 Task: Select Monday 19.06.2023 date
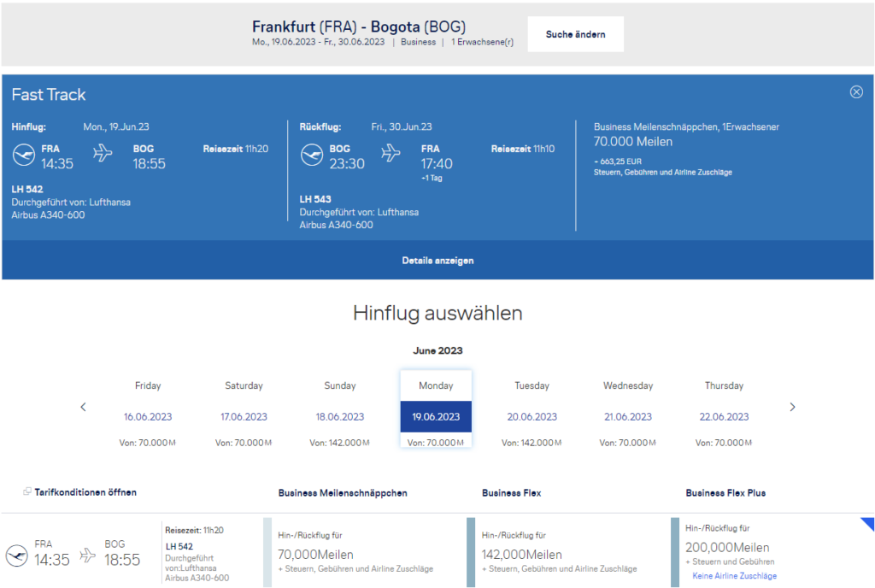tap(436, 415)
